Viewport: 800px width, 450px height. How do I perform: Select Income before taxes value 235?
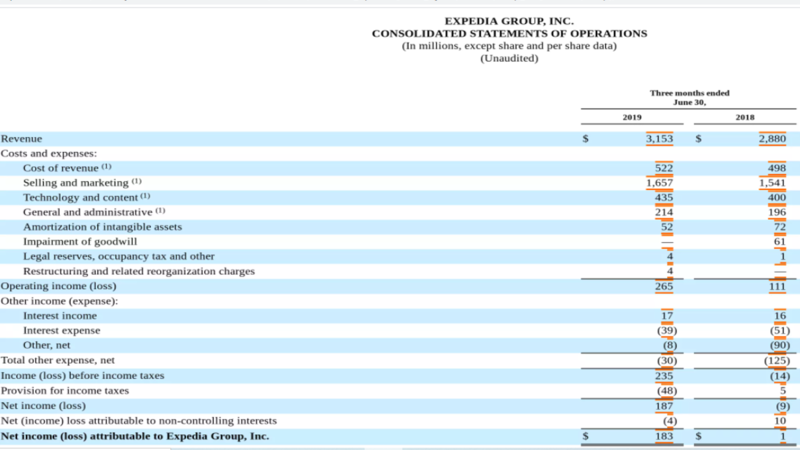coord(664,376)
